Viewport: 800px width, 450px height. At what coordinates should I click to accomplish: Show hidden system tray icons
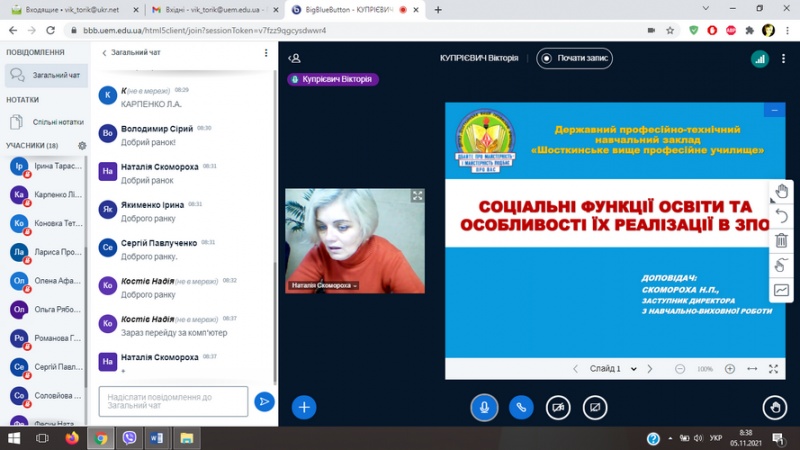pos(669,438)
